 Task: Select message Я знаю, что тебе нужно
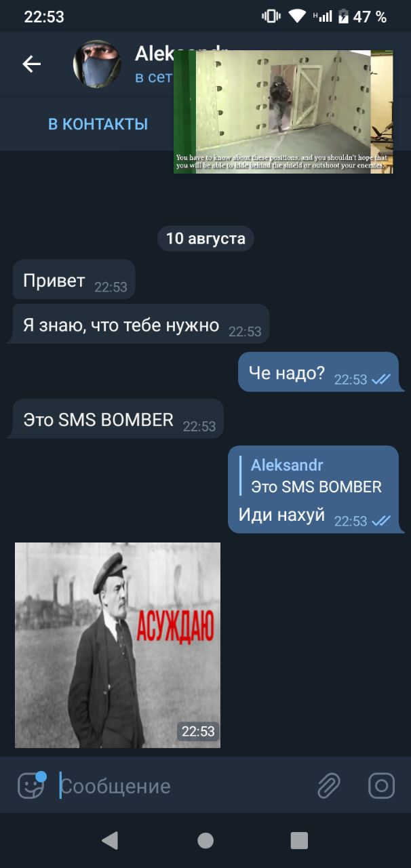point(140,325)
